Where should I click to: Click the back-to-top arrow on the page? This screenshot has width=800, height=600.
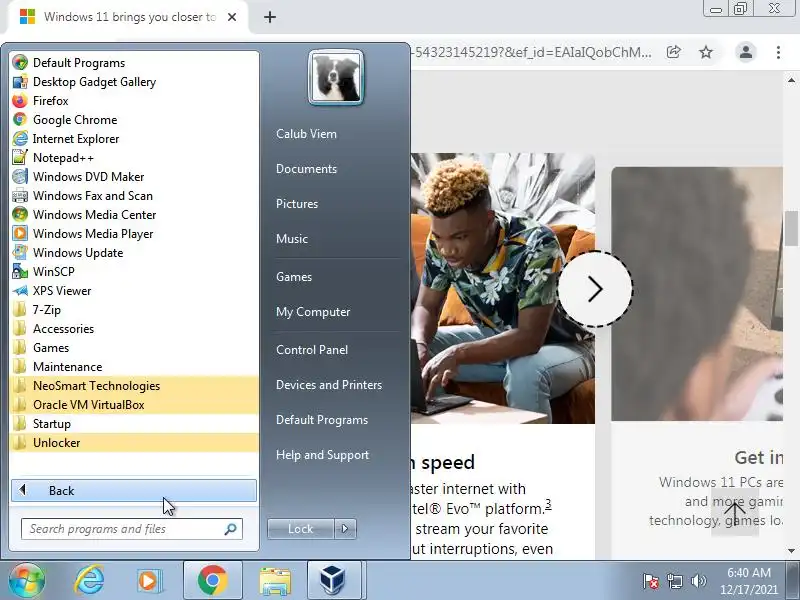click(735, 512)
